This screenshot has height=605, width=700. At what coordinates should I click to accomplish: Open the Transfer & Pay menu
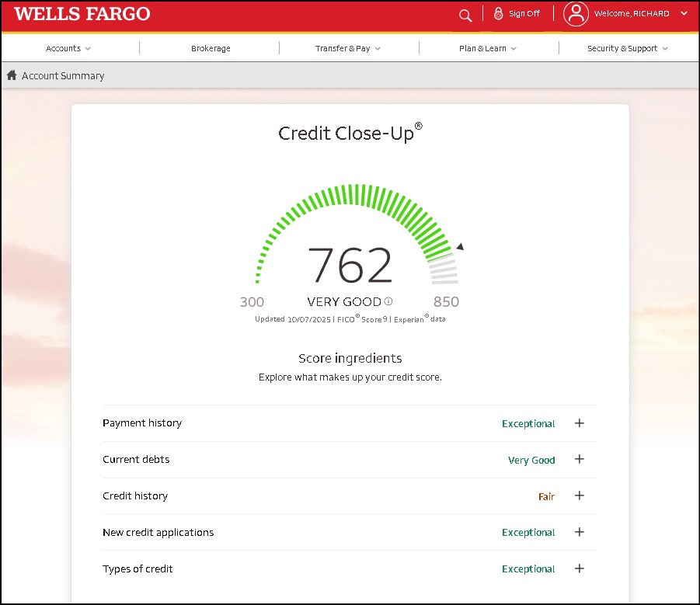click(347, 48)
